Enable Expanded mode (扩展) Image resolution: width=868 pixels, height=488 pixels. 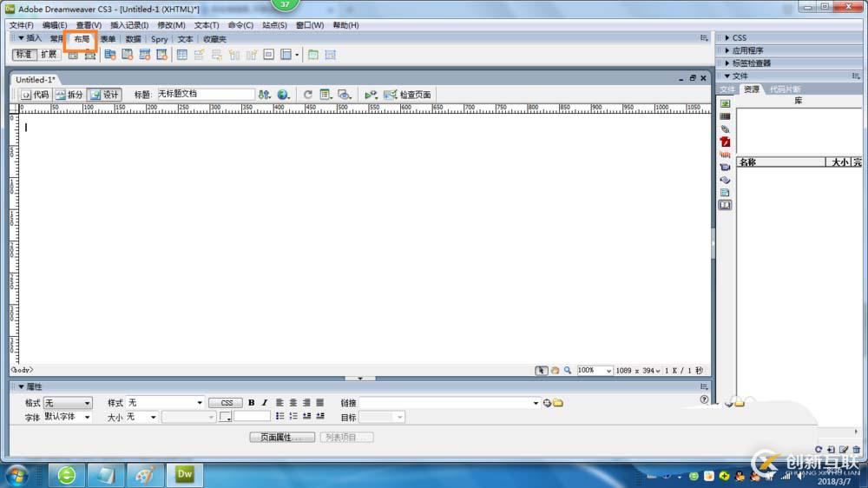[x=49, y=55]
